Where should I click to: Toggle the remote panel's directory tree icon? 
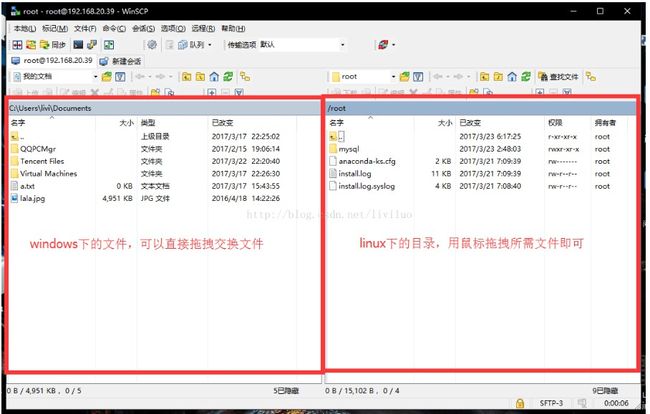[591, 77]
